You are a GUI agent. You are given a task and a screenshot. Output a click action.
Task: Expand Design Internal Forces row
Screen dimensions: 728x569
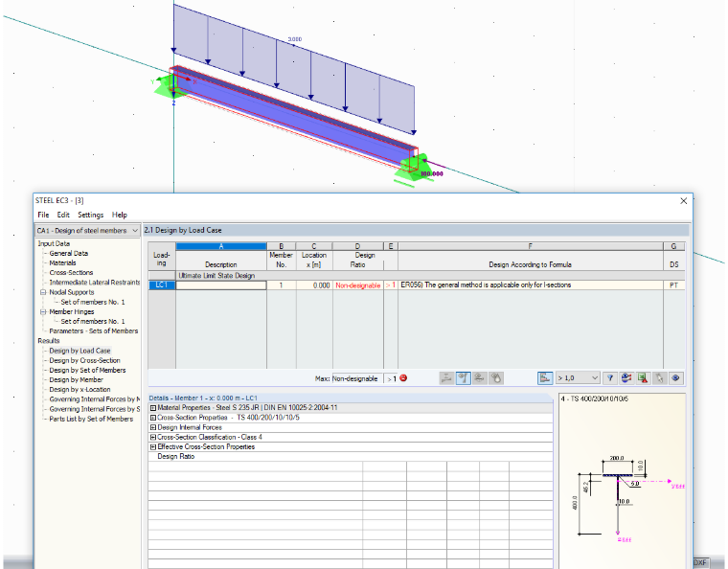(x=152, y=427)
